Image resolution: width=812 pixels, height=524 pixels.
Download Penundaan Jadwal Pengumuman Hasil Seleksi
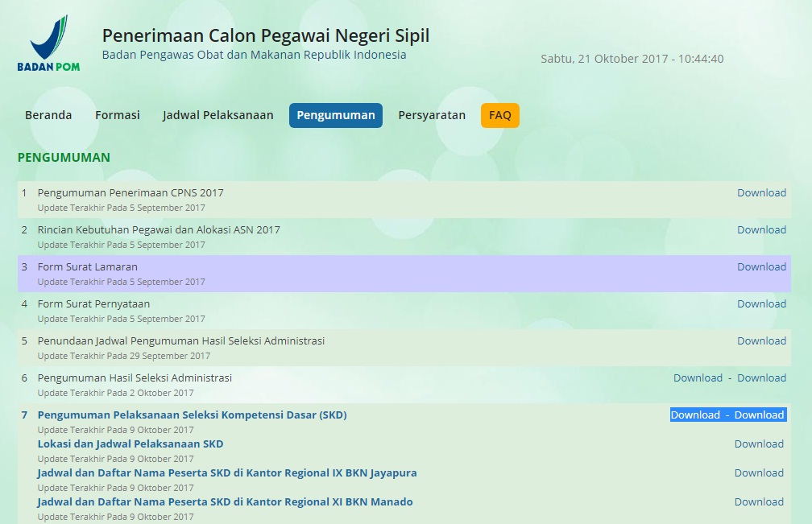762,340
